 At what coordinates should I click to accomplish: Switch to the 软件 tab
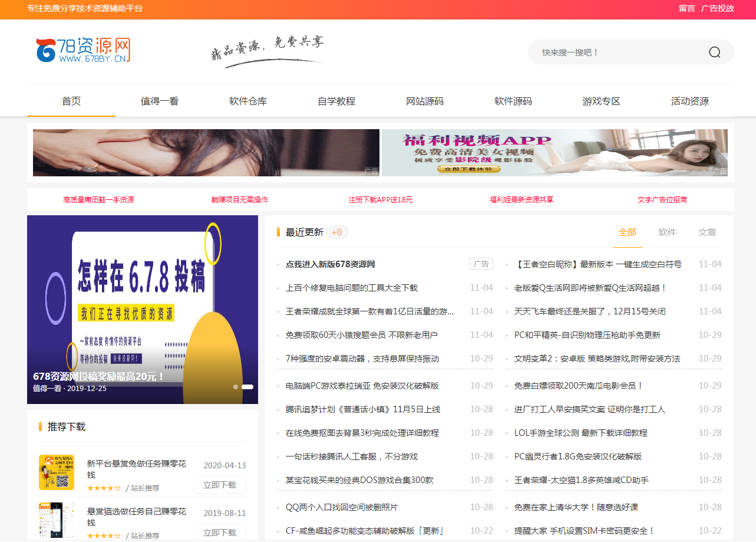coord(667,232)
